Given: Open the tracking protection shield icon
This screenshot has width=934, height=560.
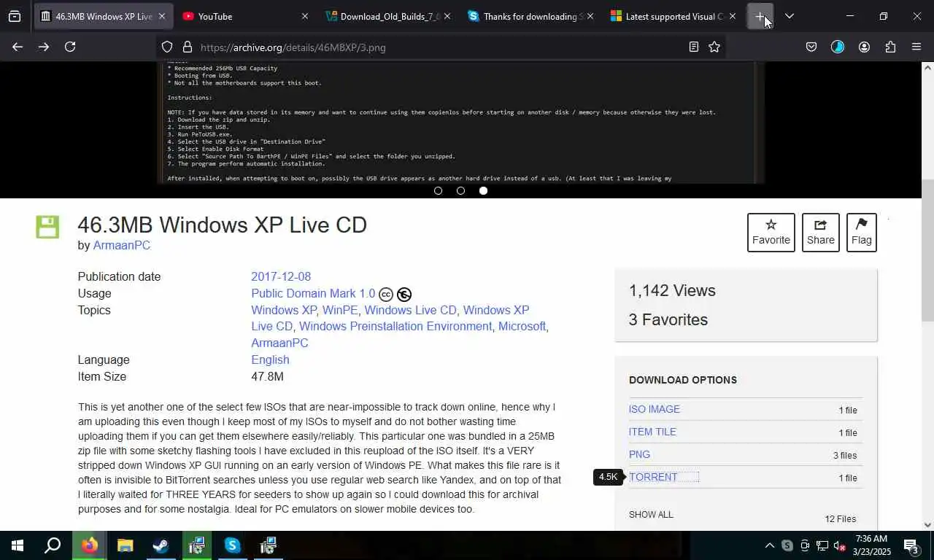Looking at the screenshot, I should [x=167, y=47].
